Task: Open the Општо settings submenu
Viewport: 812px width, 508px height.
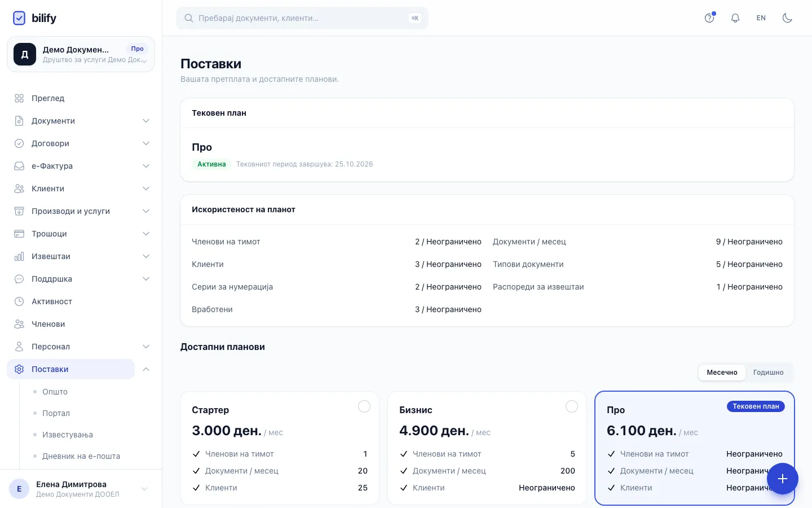Action: pyautogui.click(x=55, y=392)
